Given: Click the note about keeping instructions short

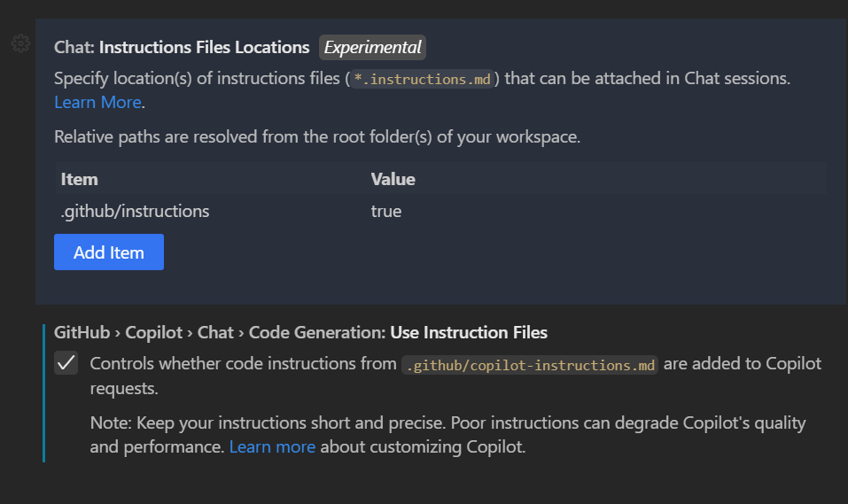Looking at the screenshot, I should click(447, 423).
